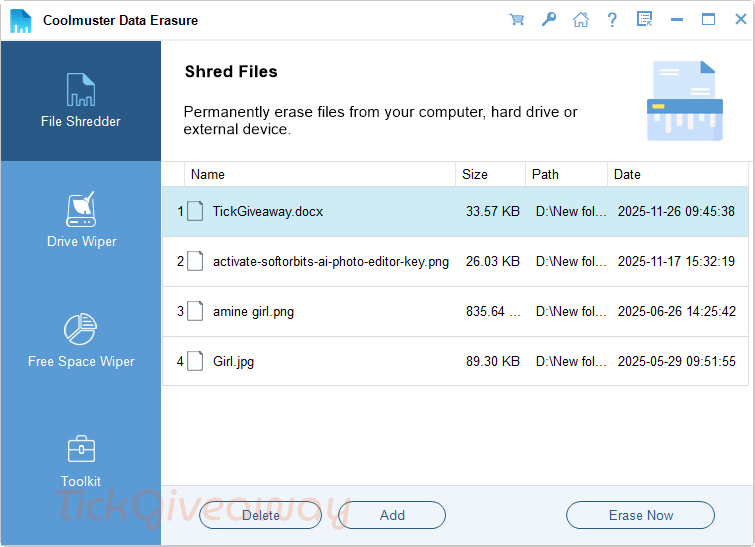
Task: Click file icon of activate-softorbits png row
Action: (x=195, y=261)
